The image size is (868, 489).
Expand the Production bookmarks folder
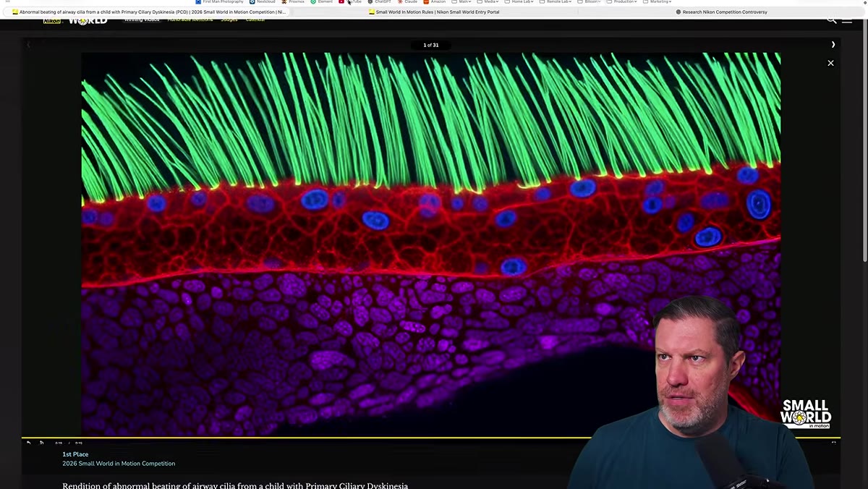(x=621, y=2)
